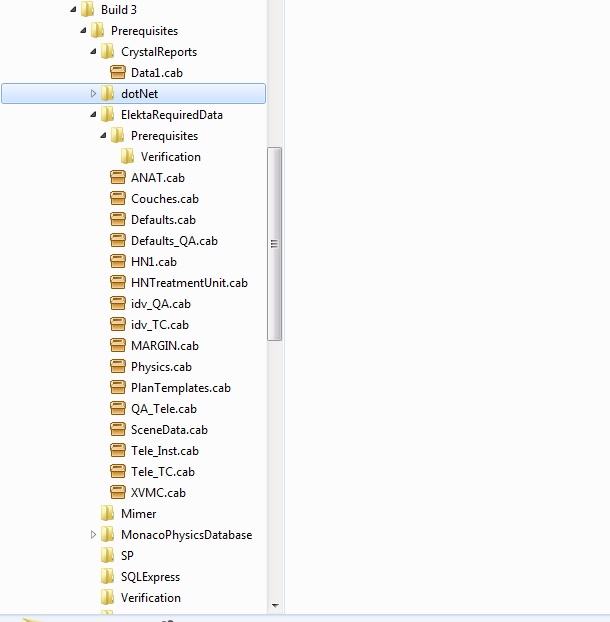
Task: Click the Couches.cab file icon
Action: coord(118,199)
